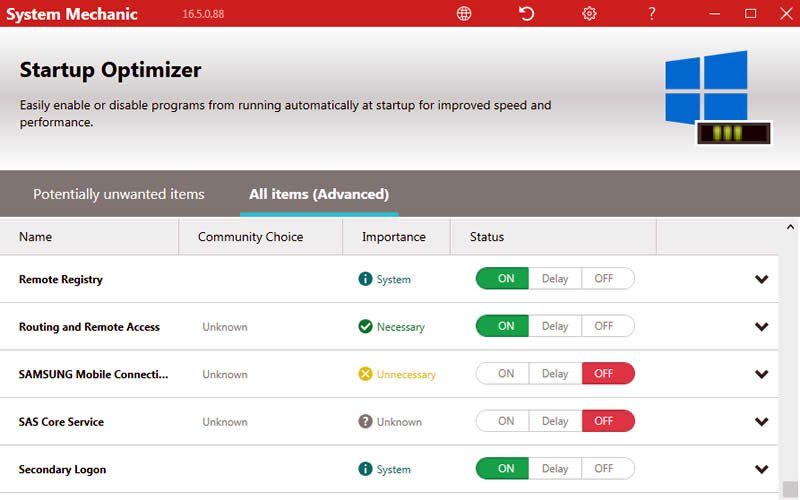
Task: Delay SAMSUNG Mobile Connectivity startup
Action: pos(555,373)
